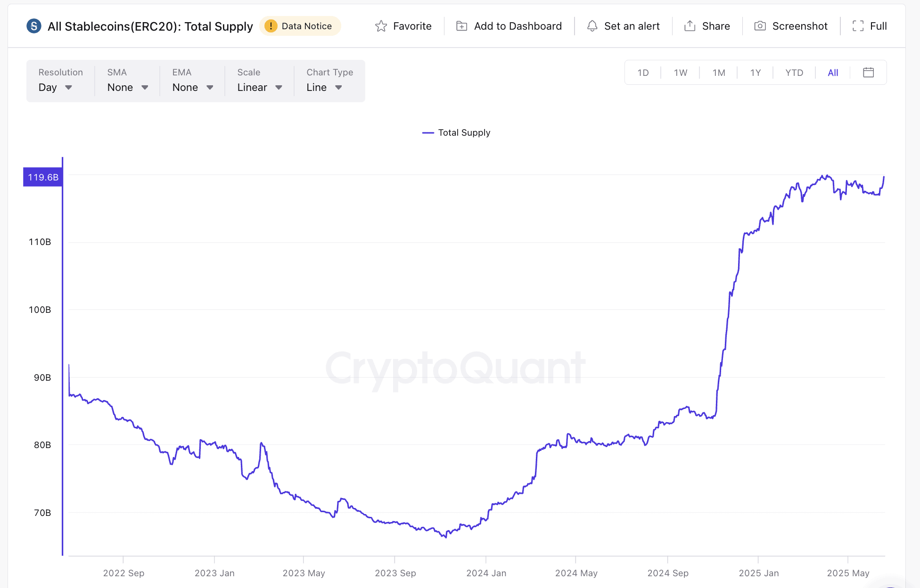Screen dimensions: 920x588
Task: Choose the 1W time range
Action: point(681,73)
